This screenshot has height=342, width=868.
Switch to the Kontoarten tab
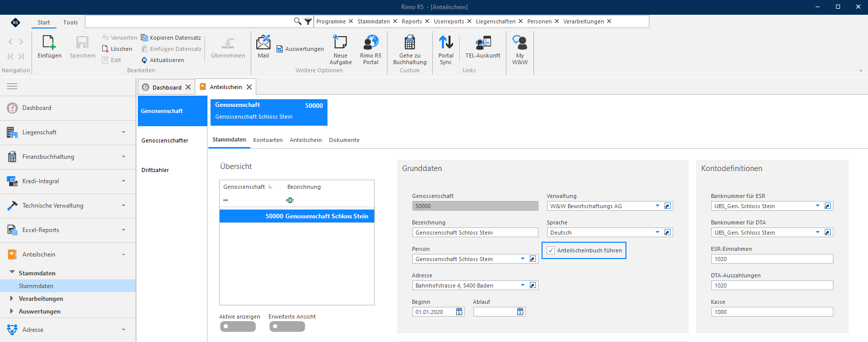pos(268,140)
